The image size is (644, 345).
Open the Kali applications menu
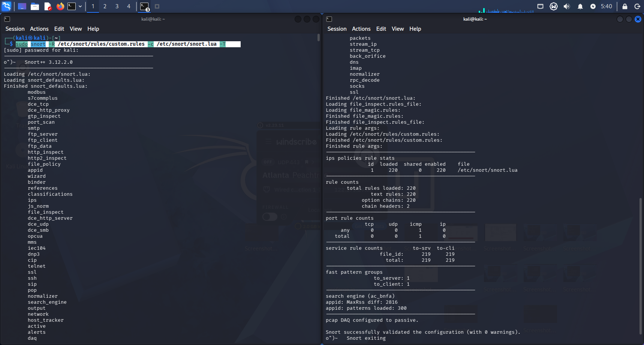(6, 6)
